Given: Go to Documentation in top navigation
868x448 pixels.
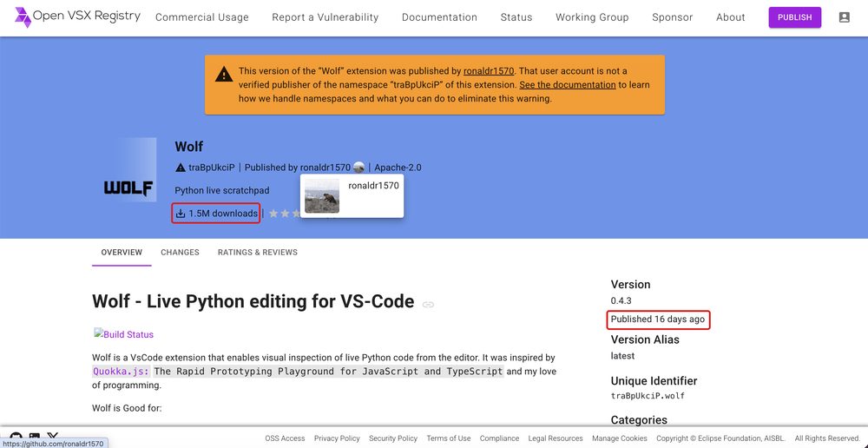Looking at the screenshot, I should click(x=439, y=17).
